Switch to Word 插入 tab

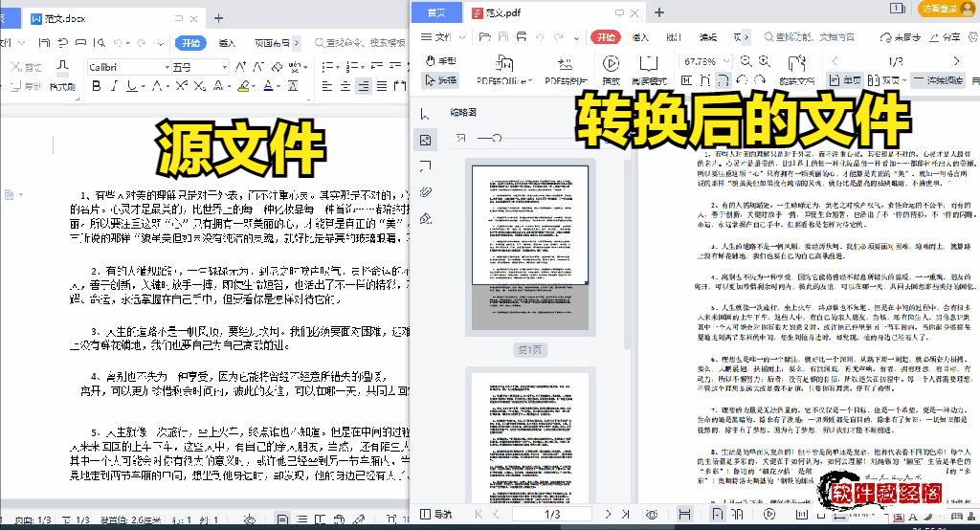[x=227, y=43]
